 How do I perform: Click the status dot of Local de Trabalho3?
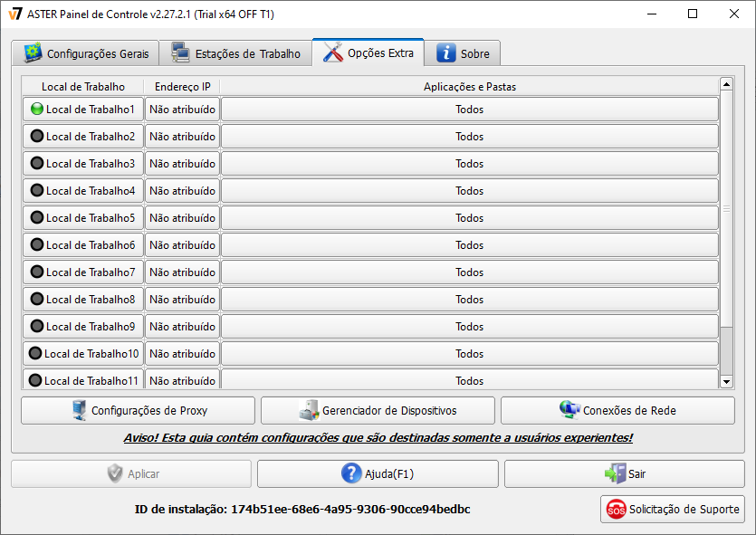pyautogui.click(x=37, y=163)
